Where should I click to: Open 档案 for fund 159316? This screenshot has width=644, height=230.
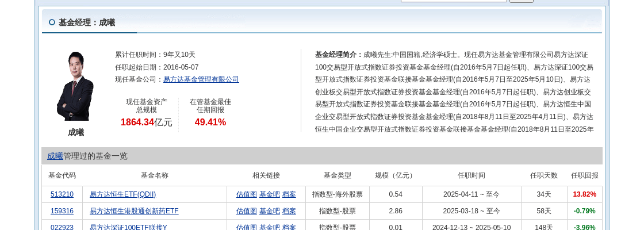(289, 211)
